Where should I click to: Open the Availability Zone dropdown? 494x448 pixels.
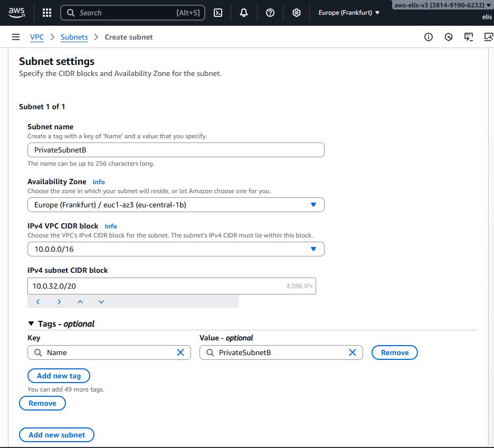pyautogui.click(x=176, y=205)
